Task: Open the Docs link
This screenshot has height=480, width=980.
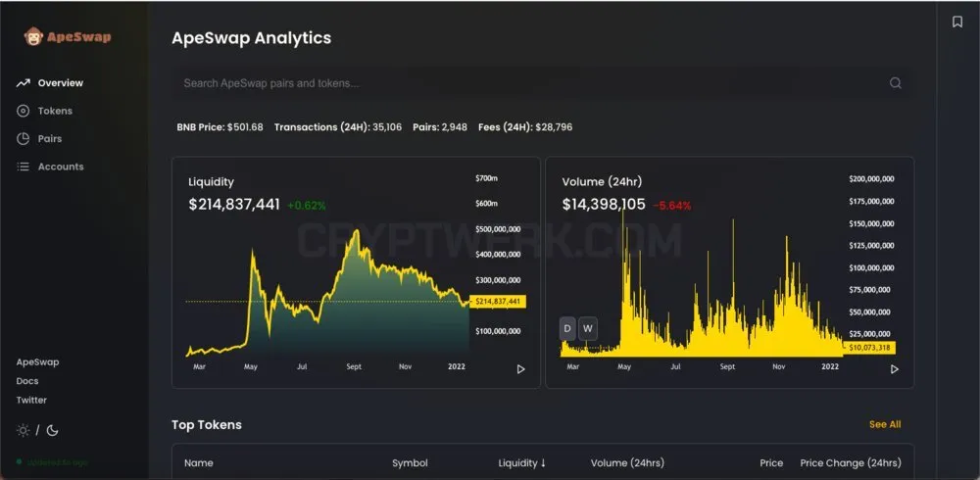Action: click(27, 381)
